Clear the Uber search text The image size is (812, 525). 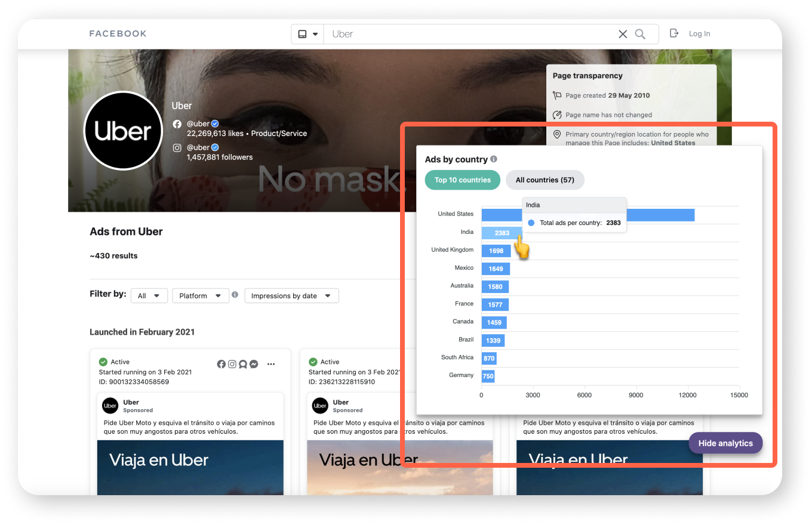[x=623, y=34]
